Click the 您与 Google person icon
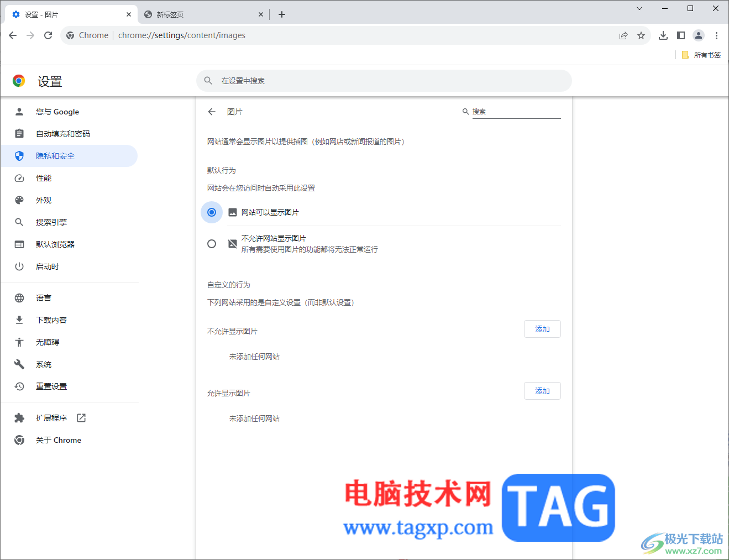Viewport: 729px width, 560px height. (19, 112)
